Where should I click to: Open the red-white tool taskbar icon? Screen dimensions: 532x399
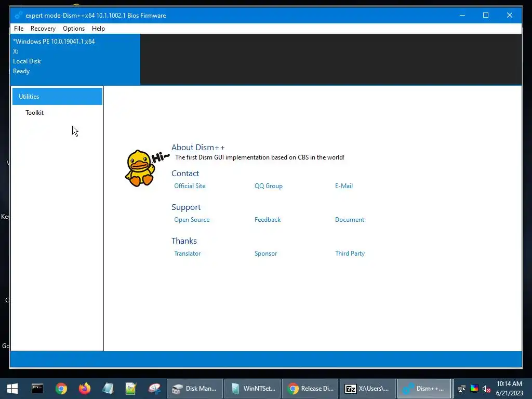[x=154, y=389]
